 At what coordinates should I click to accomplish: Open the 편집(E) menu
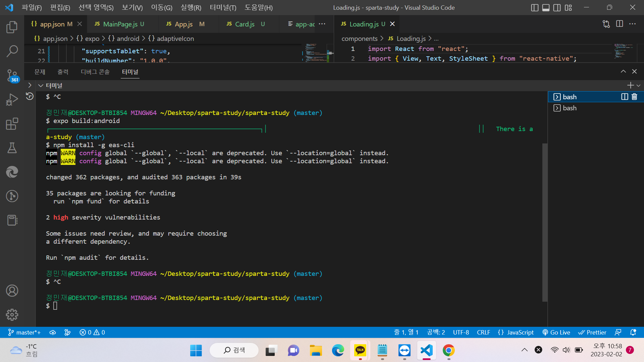[60, 8]
